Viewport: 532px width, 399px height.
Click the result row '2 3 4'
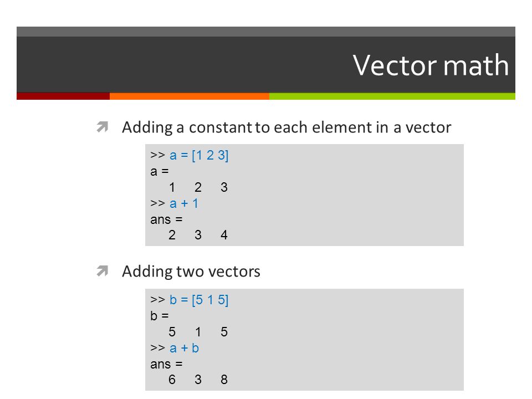[x=198, y=235]
